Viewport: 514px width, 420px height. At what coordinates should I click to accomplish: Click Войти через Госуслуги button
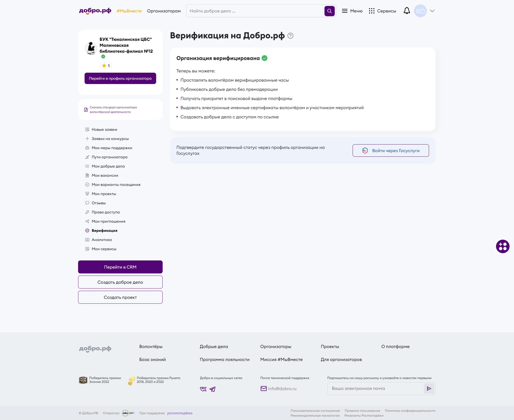[x=391, y=151]
